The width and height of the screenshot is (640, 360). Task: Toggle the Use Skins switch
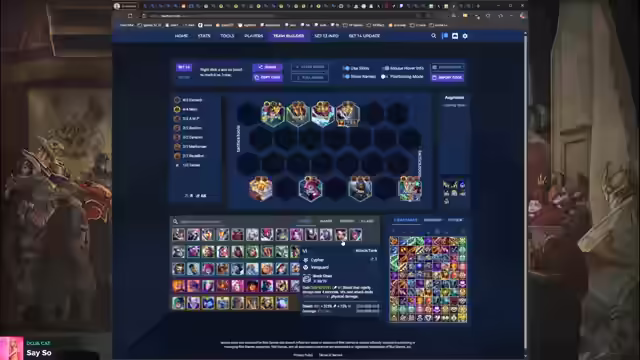346,68
